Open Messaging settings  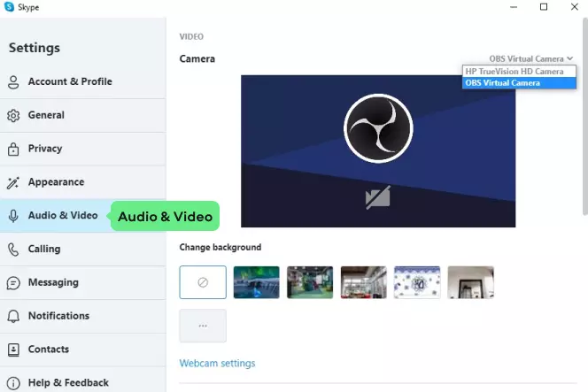(x=83, y=282)
